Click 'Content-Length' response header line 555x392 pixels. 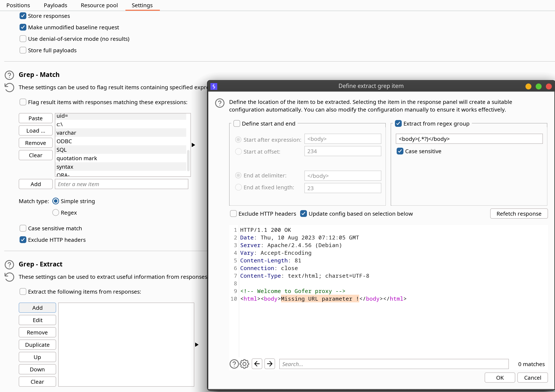pyautogui.click(x=271, y=260)
